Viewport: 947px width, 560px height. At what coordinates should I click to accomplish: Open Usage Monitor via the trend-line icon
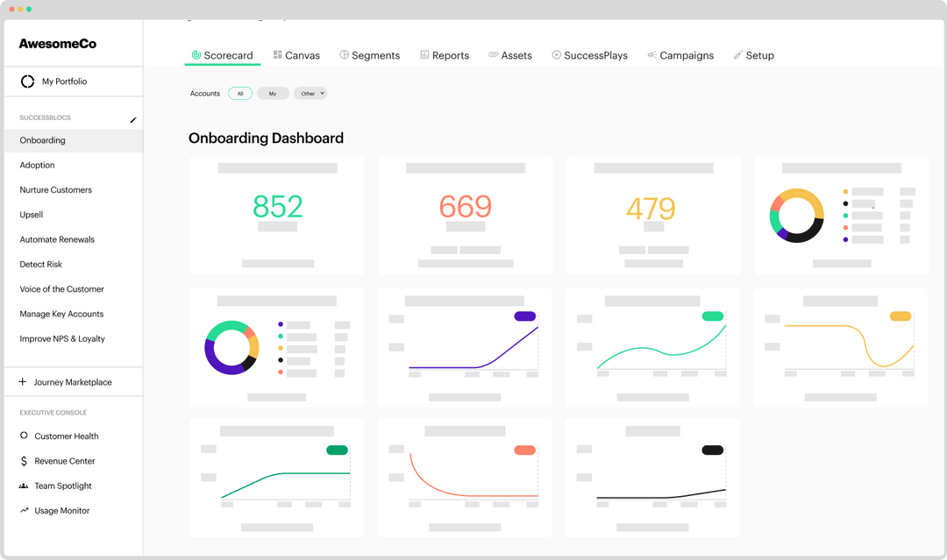click(24, 510)
